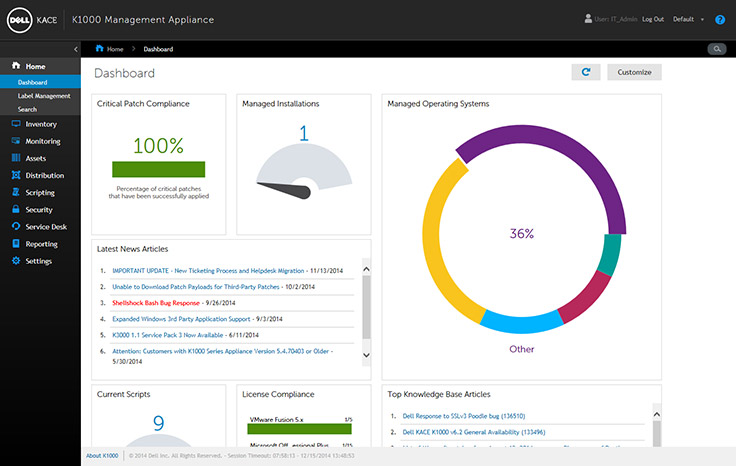Click the User: IT_Admin label
The height and width of the screenshot is (466, 736).
tap(615, 19)
